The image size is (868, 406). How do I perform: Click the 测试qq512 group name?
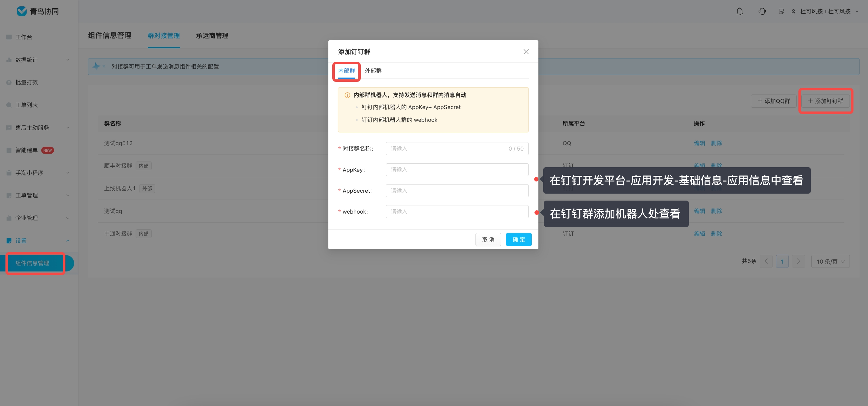(118, 143)
